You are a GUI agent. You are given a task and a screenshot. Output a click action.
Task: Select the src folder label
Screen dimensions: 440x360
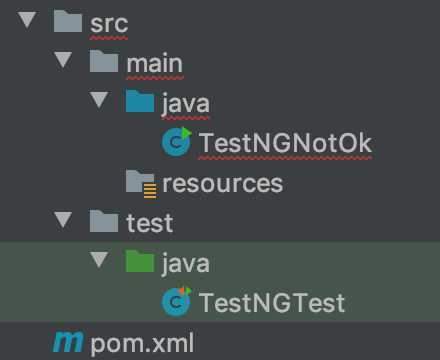coord(109,24)
